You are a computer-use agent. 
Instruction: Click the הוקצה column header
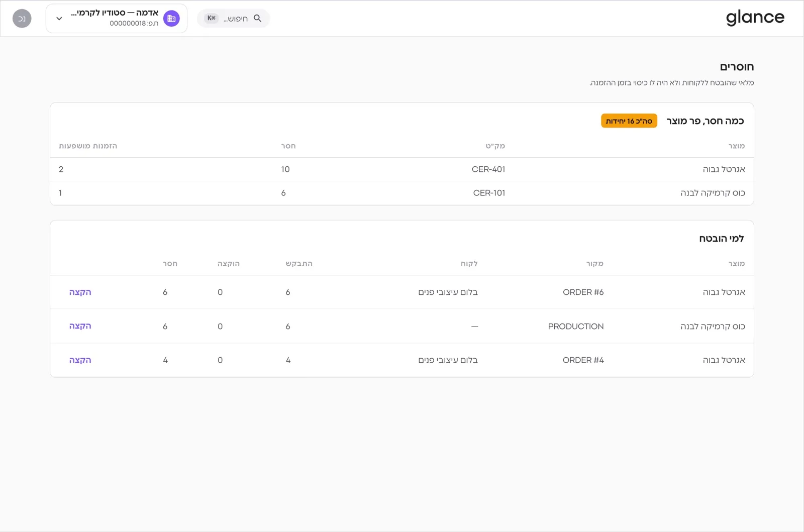(229, 263)
